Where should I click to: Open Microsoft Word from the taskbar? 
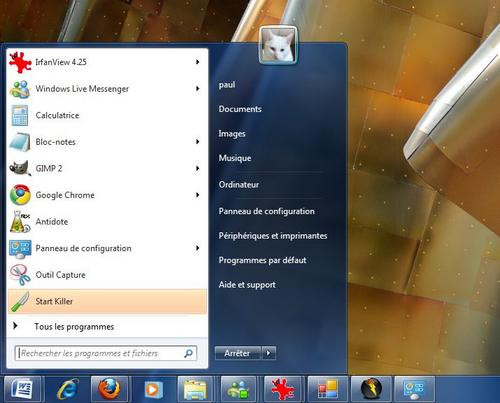click(22, 389)
